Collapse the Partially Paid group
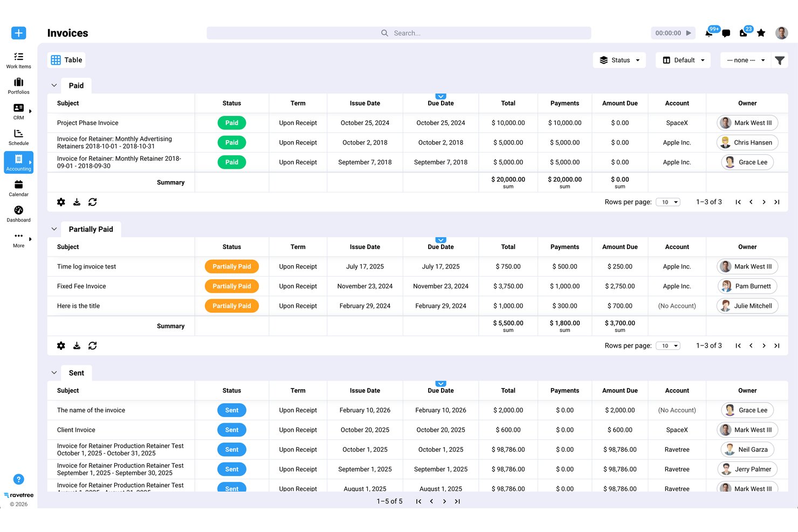Viewport: 798px width, 532px height. click(x=54, y=229)
